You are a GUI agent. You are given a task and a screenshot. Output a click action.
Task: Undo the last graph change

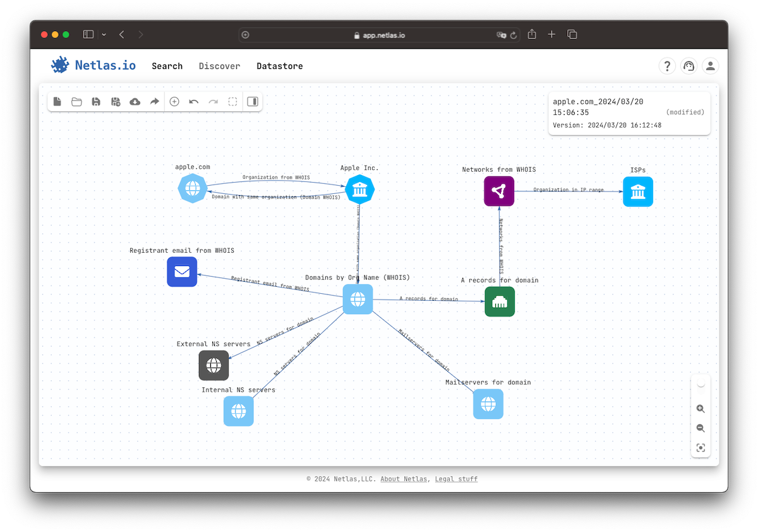(194, 102)
